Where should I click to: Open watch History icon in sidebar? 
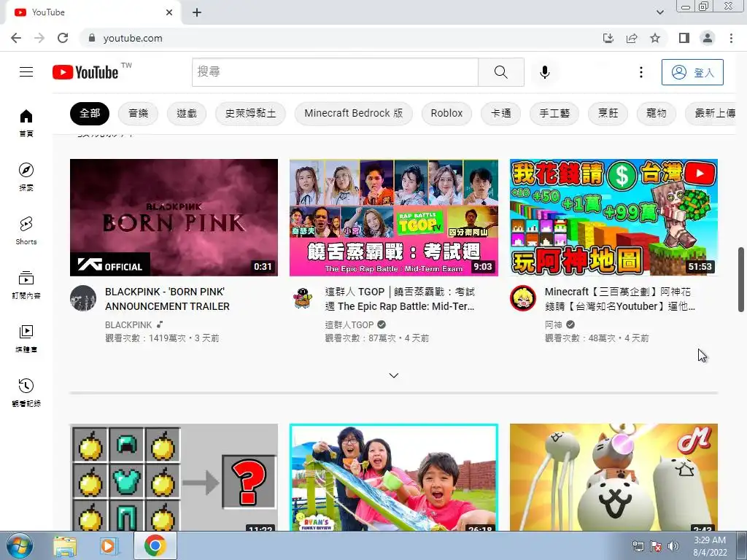pyautogui.click(x=26, y=392)
